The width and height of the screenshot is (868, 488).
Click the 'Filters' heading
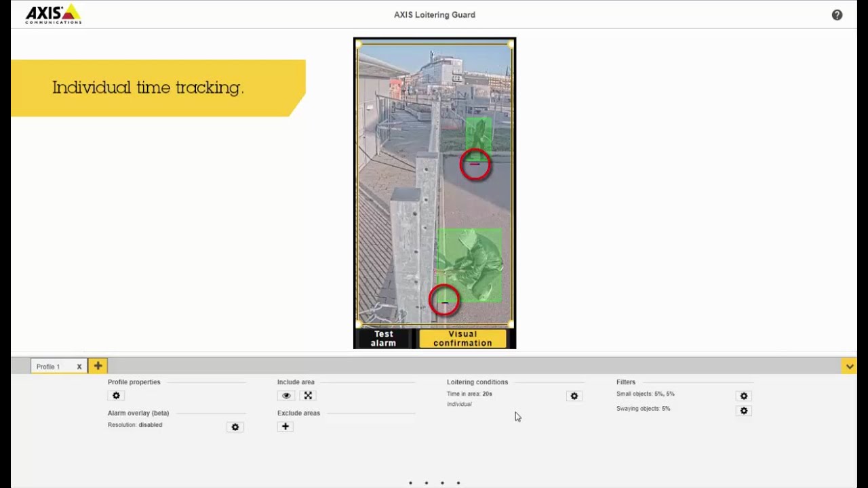[x=626, y=382]
